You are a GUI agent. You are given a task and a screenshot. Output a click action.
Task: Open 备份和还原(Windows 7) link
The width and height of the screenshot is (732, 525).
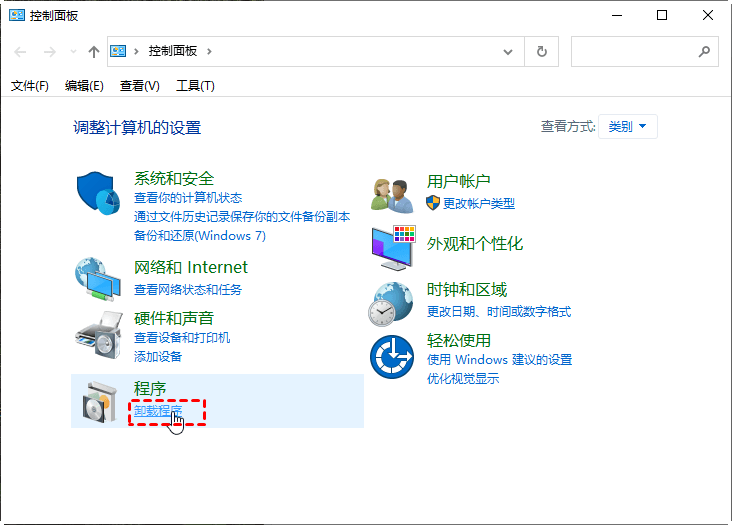coord(200,236)
